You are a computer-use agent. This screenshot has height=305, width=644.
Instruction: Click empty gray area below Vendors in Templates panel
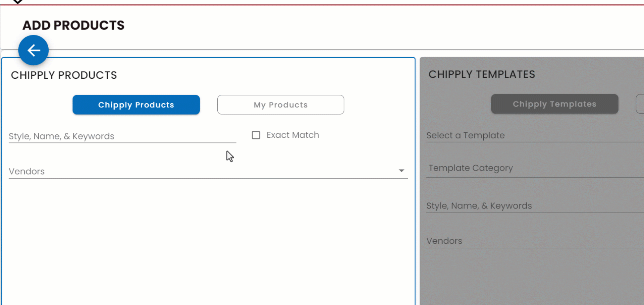(x=533, y=278)
